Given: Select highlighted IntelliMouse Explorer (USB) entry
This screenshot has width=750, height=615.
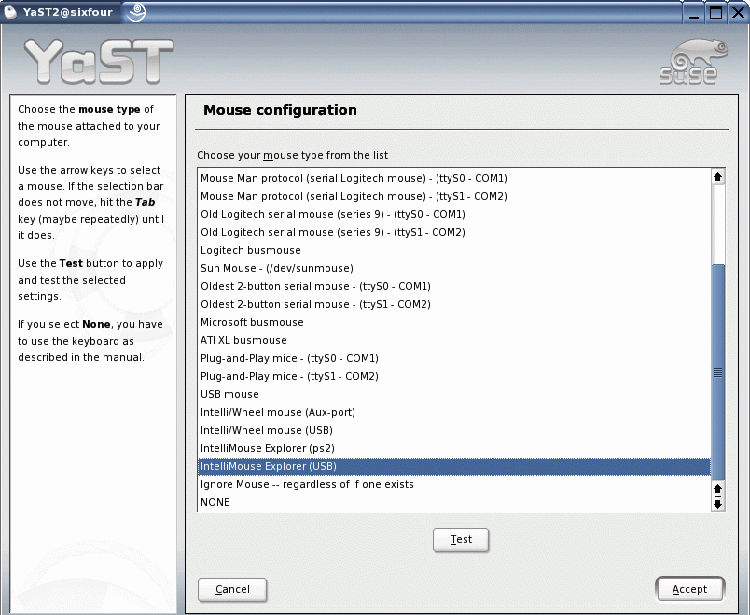Looking at the screenshot, I should pos(454,467).
